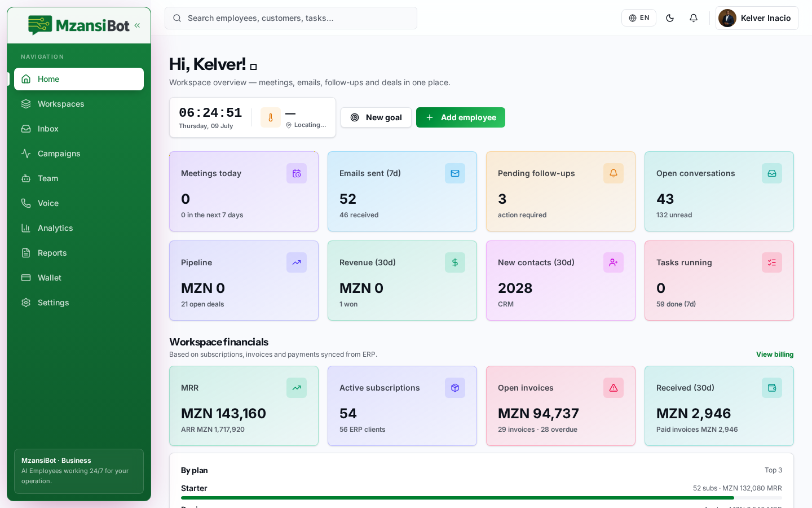Screen dimensions: 812x508
Task: Open the View billing link
Action: (775, 354)
